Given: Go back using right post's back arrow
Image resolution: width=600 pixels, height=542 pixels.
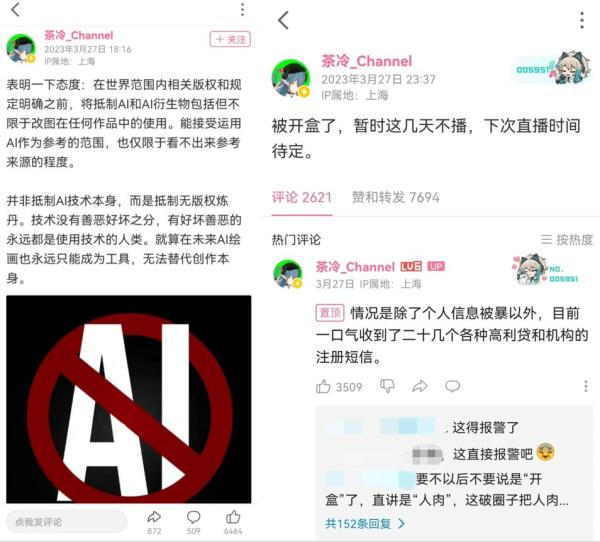Looking at the screenshot, I should [283, 20].
